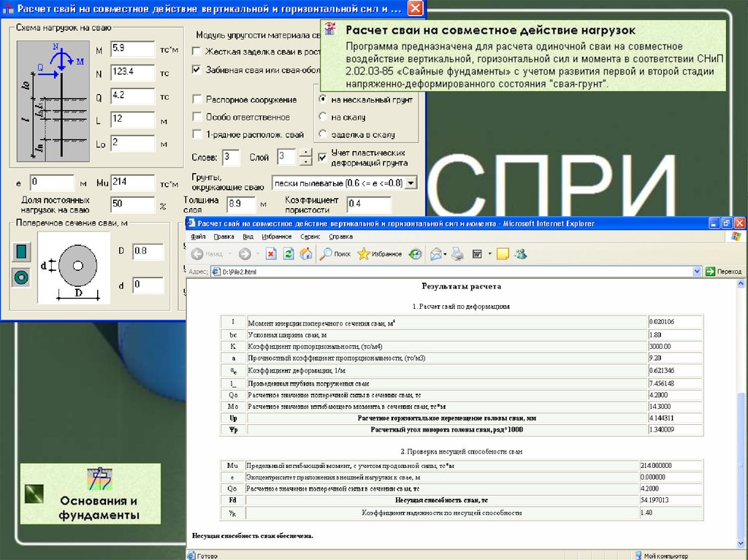Viewport: 748px width, 560px height.
Task: Select the 'на скалу' radio button
Action: (x=323, y=117)
